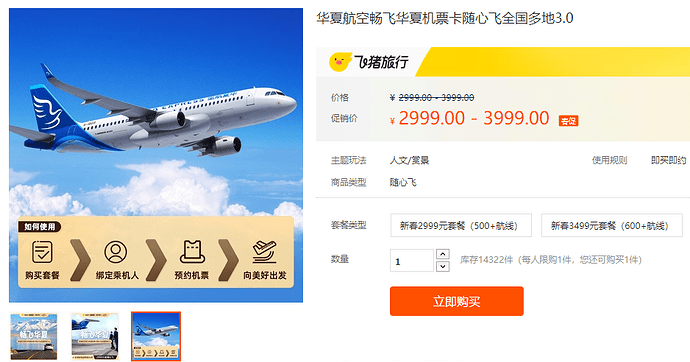Image resolution: width=690 pixels, height=362 pixels.
Task: Click the 绑定乘机人 person icon
Action: (116, 252)
